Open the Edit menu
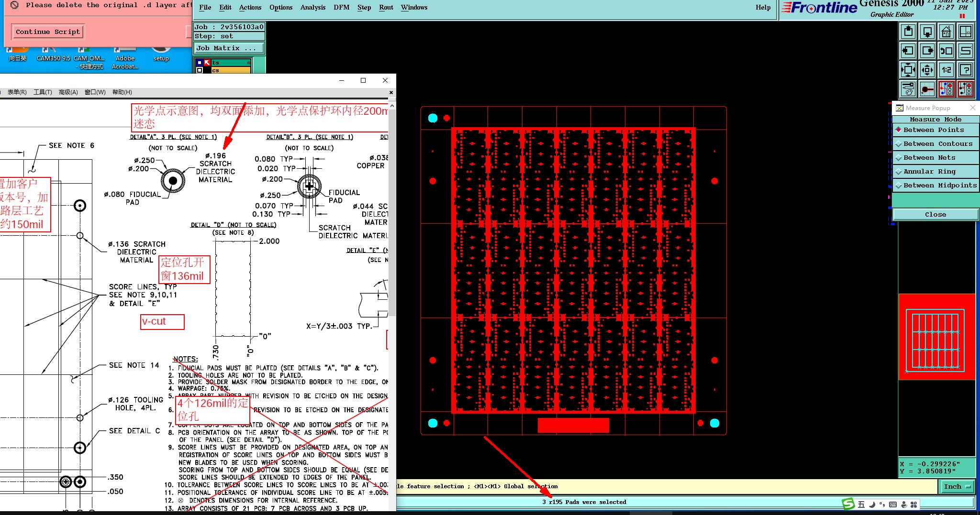980x515 pixels. 225,8
